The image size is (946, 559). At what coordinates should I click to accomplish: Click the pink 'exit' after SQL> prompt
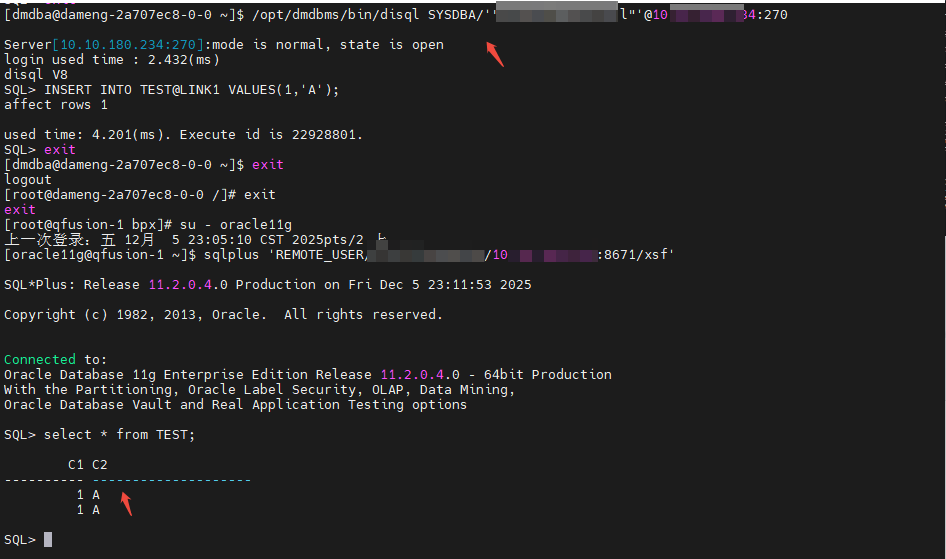60,150
